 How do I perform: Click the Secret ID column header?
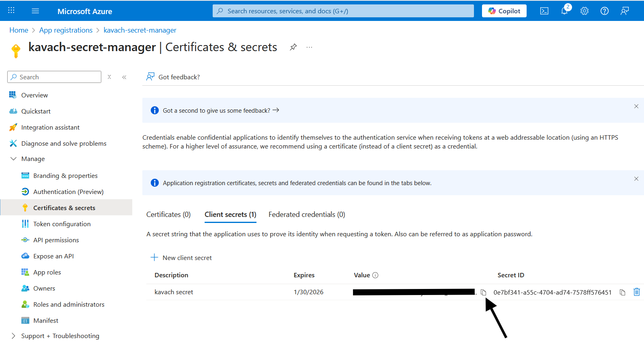[511, 275]
